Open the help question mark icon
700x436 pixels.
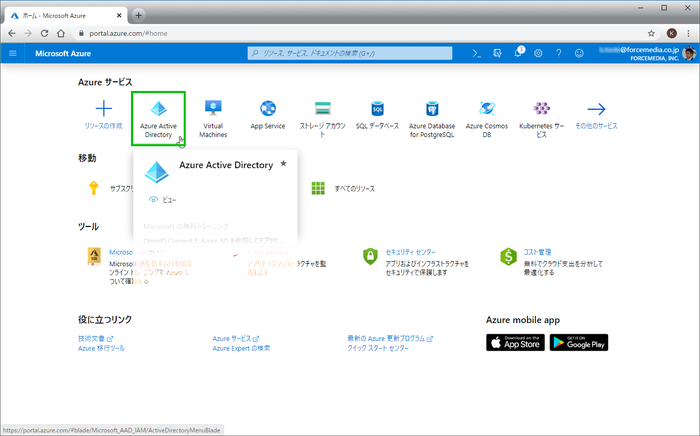[558, 53]
